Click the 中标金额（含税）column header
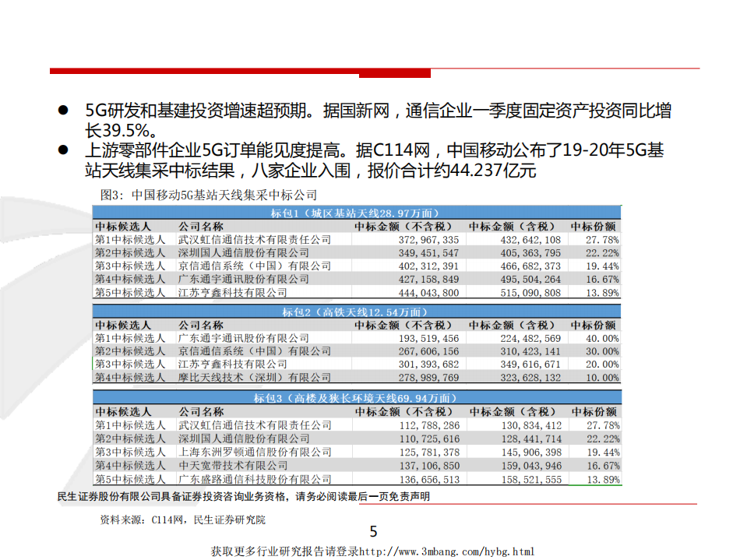The image size is (747, 560). point(513,224)
